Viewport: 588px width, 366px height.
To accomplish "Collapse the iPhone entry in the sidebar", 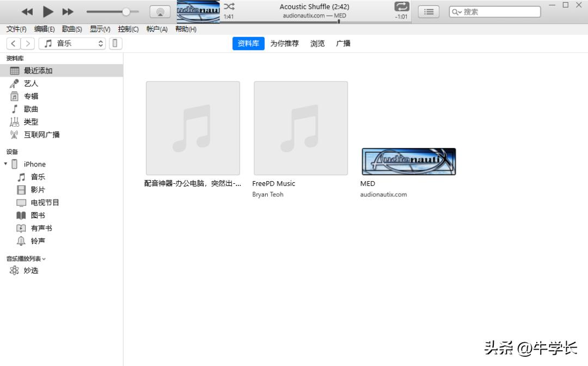I will 6,164.
